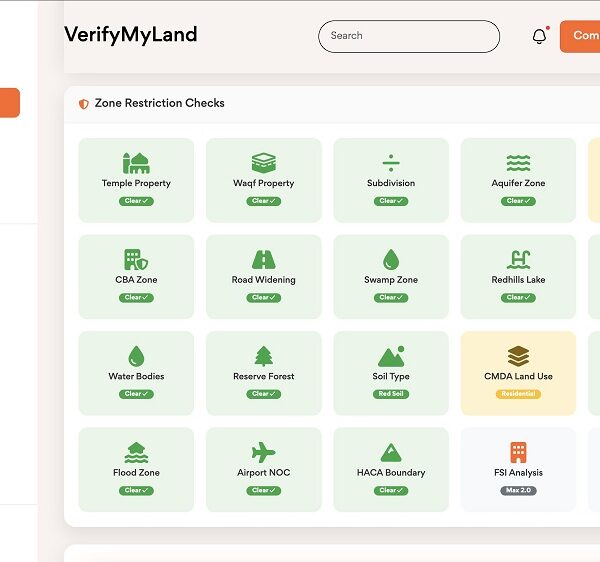
Task: Click the Subdivision divide icon
Action: (x=391, y=163)
